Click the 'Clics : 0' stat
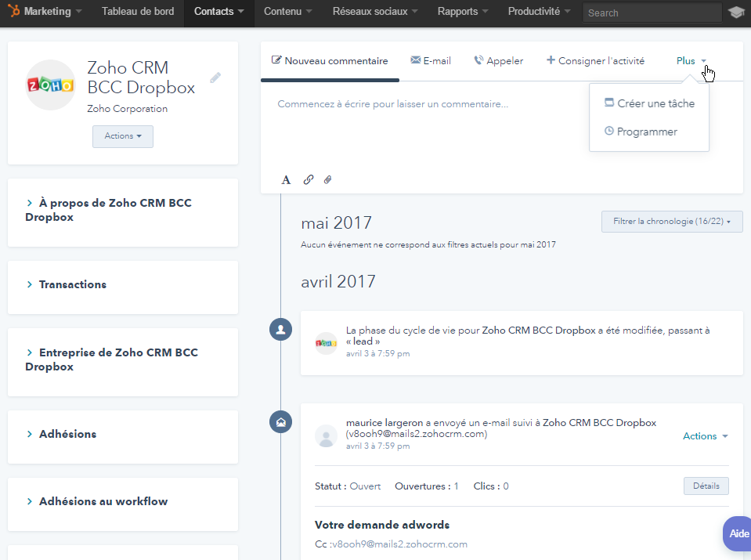 pyautogui.click(x=491, y=486)
